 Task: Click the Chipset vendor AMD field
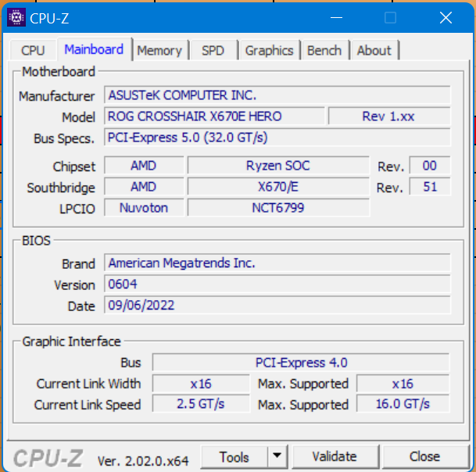tap(144, 166)
